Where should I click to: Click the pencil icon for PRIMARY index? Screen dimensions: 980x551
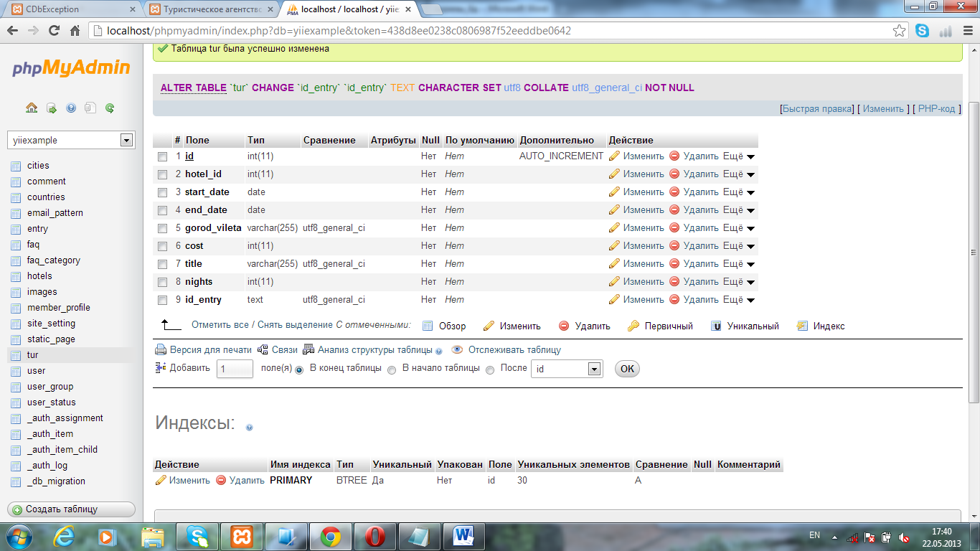coord(161,480)
